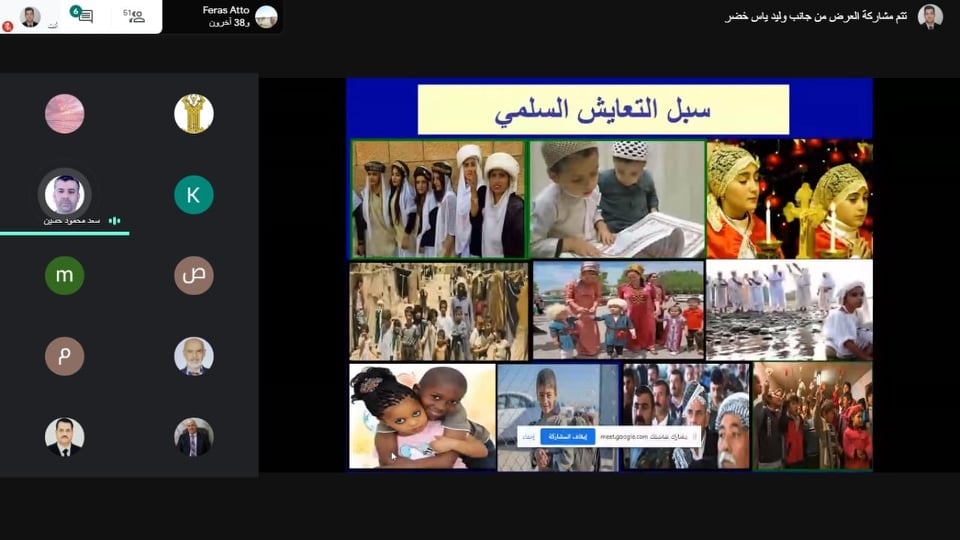Open the chat panel with 6 unread messages

tap(82, 16)
